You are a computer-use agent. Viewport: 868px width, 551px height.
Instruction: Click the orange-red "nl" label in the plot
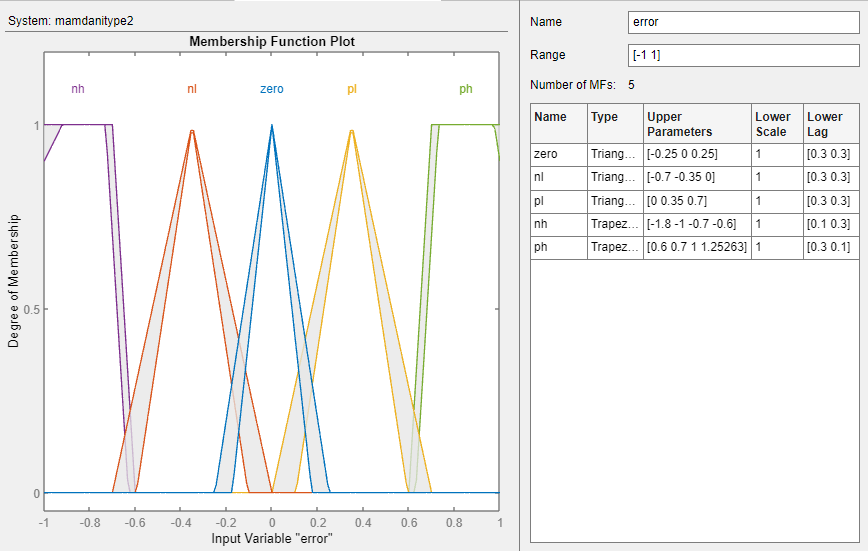pos(192,89)
